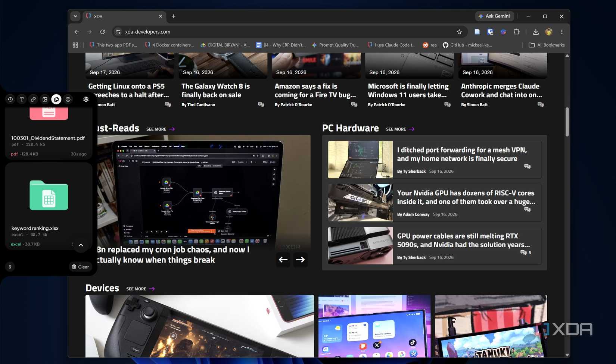The image size is (616, 364).
Task: Filter clipboard by link items
Action: [x=33, y=99]
